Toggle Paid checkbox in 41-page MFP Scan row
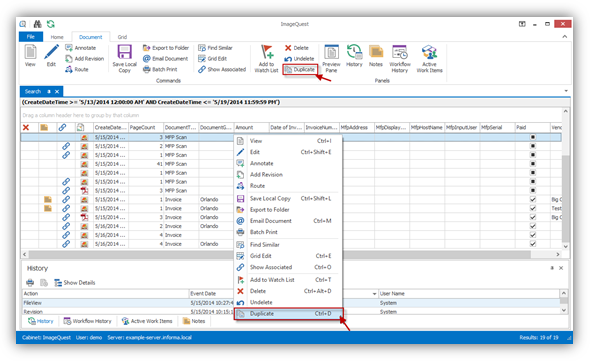The height and width of the screenshot is (361, 590). (x=533, y=164)
